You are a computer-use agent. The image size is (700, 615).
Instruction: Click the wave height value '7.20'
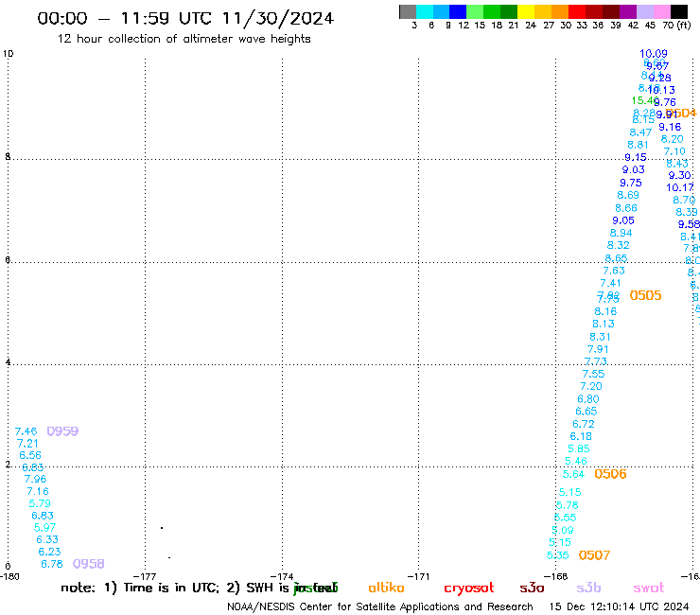591,386
